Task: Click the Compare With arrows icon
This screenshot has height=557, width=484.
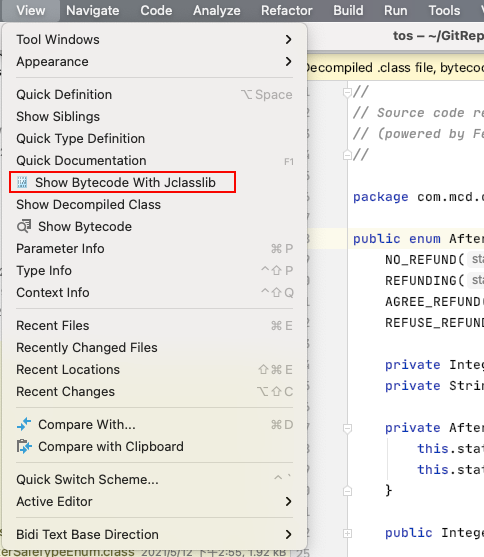Action: [24, 424]
